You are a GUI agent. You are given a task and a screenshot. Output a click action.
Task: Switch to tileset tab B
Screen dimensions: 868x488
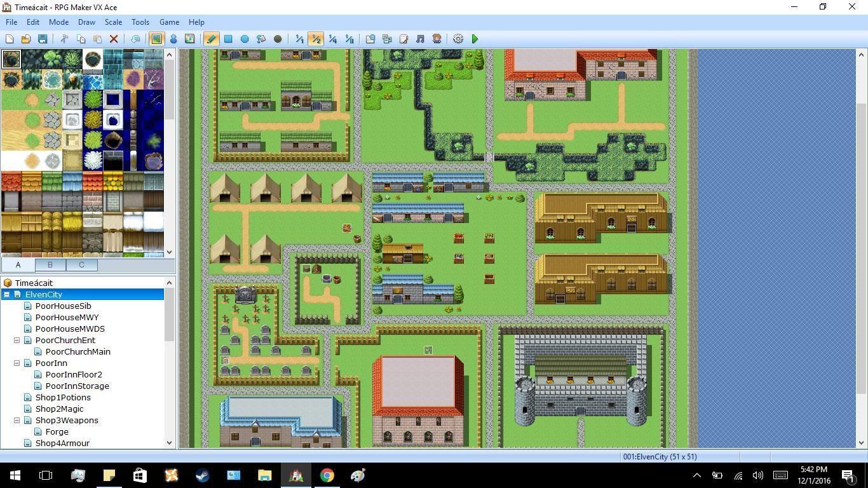tap(50, 264)
